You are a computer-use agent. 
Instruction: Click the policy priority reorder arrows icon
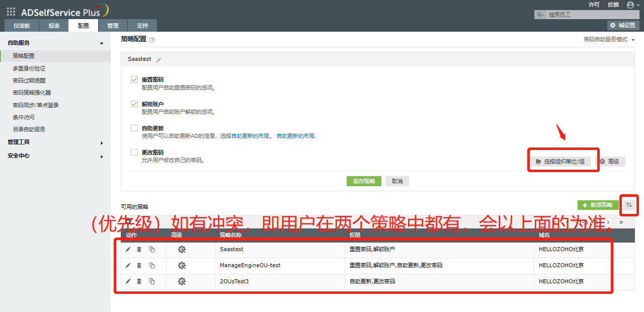[629, 205]
